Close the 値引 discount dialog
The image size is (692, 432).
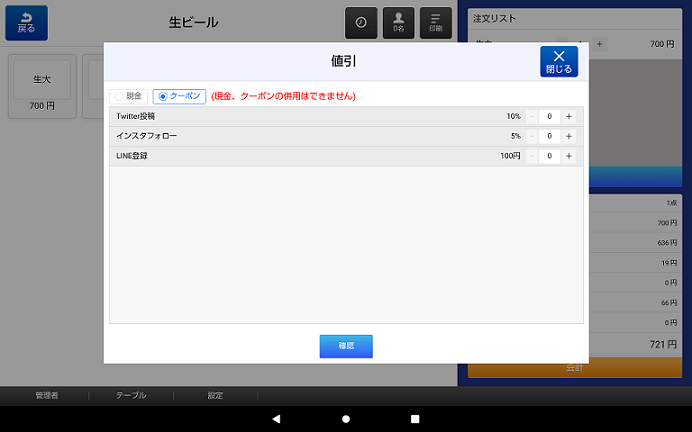coord(559,62)
